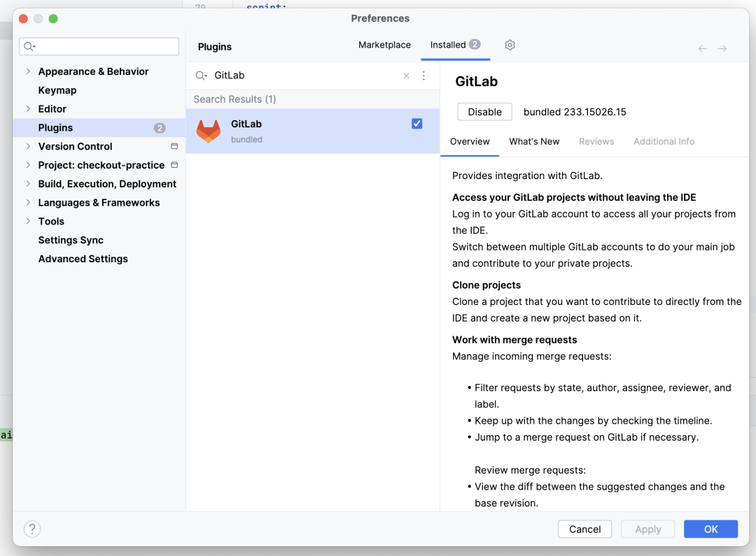756x556 pixels.
Task: Confirm preferences with OK
Action: tap(710, 529)
